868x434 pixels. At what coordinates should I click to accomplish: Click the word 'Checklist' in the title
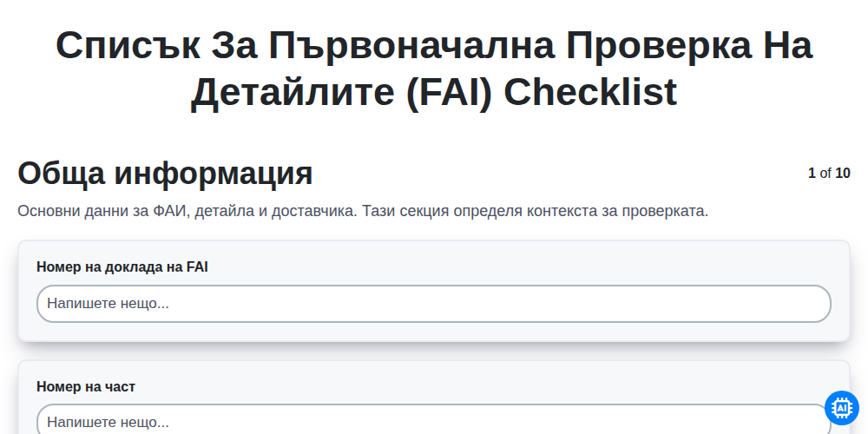tap(590, 92)
